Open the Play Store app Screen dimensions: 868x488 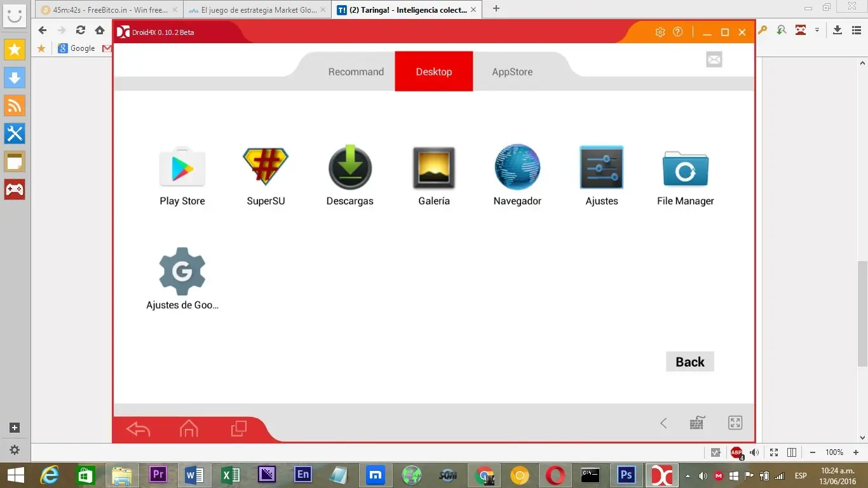click(x=182, y=176)
